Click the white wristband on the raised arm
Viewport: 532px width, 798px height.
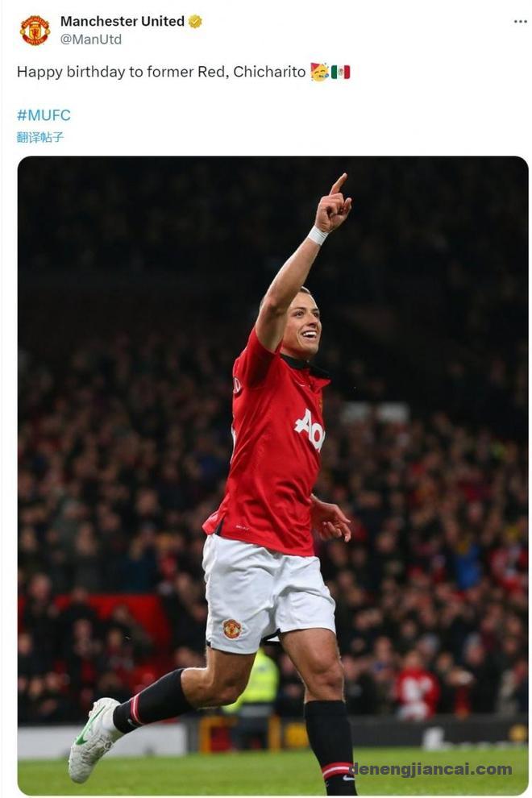(x=318, y=235)
